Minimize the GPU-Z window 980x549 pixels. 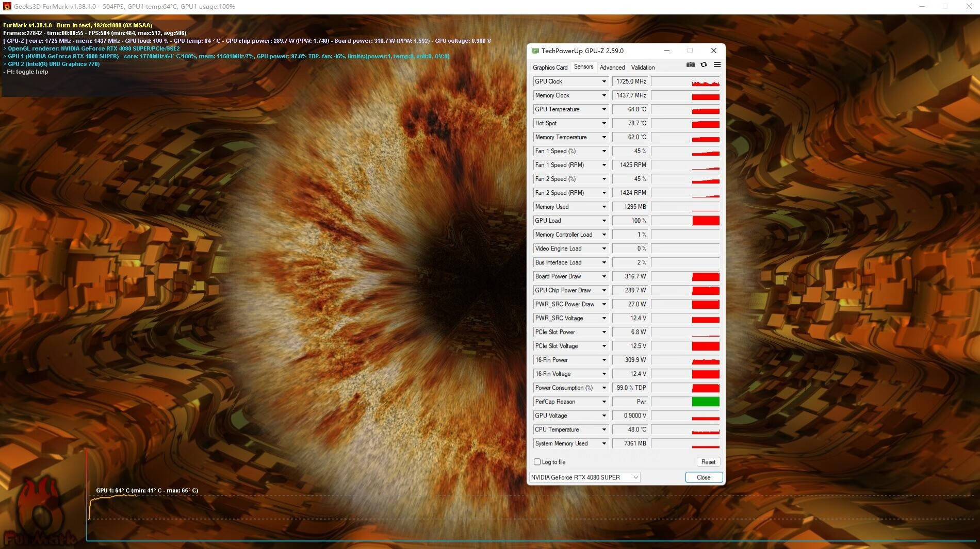tap(667, 51)
